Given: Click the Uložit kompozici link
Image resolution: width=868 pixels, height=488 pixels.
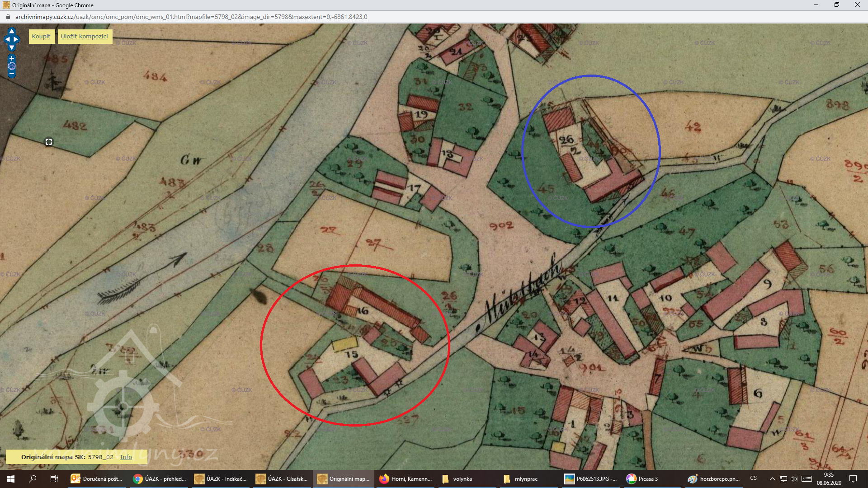Looking at the screenshot, I should (x=85, y=37).
